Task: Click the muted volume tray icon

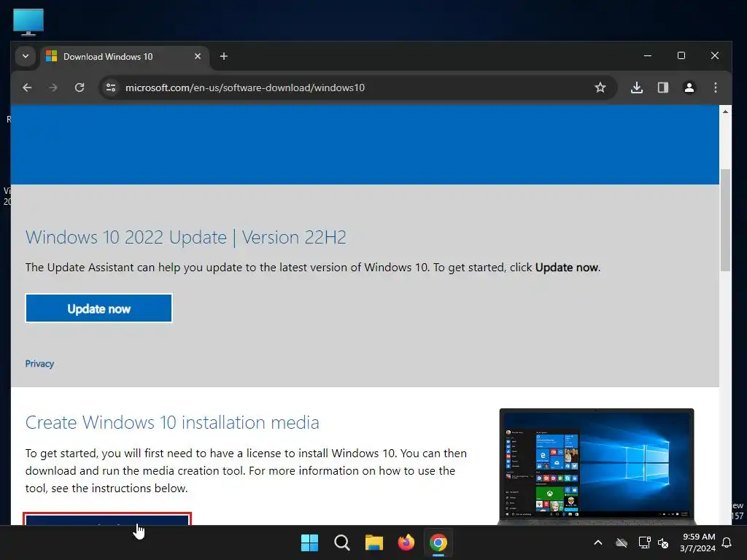Action: coord(663,542)
